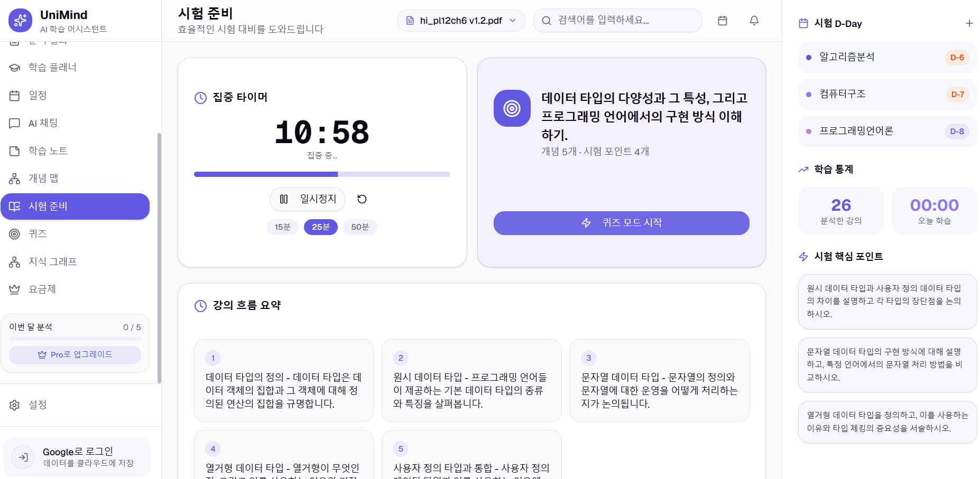Viewport: 980px width, 479px height.
Task: Open exam point about 열거형 데이터 타입을 정의하고
Action: (887, 422)
